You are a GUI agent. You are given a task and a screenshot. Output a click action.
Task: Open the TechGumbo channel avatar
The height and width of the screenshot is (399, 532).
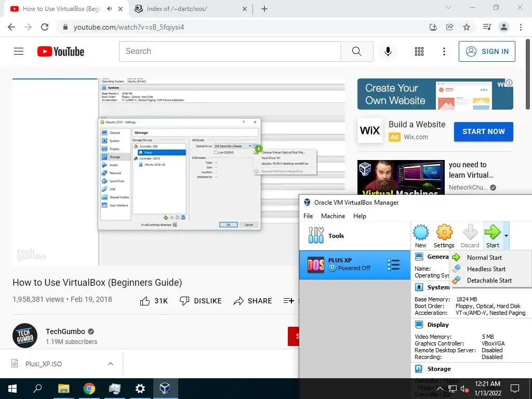(25, 336)
